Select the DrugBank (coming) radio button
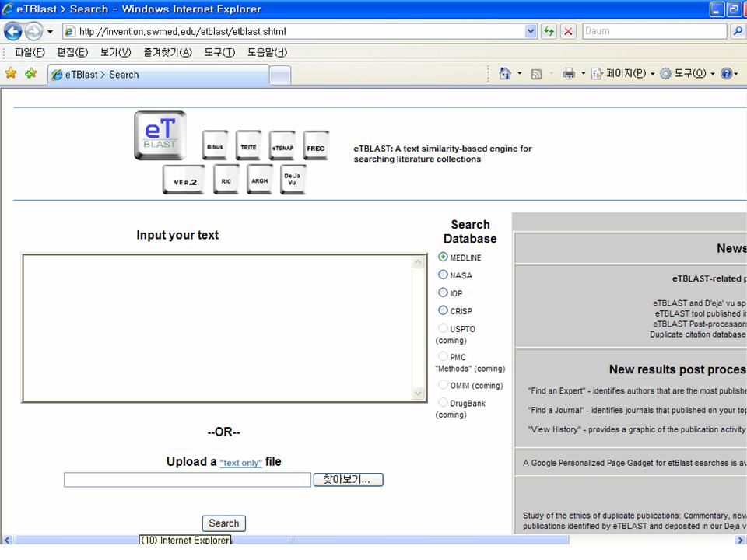The height and width of the screenshot is (560, 747). coord(443,402)
